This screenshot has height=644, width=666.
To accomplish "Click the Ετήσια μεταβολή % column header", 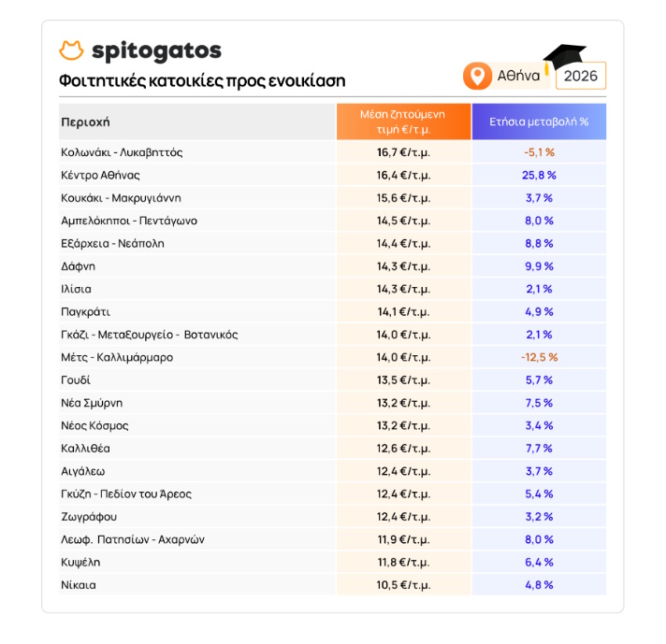I will click(539, 122).
